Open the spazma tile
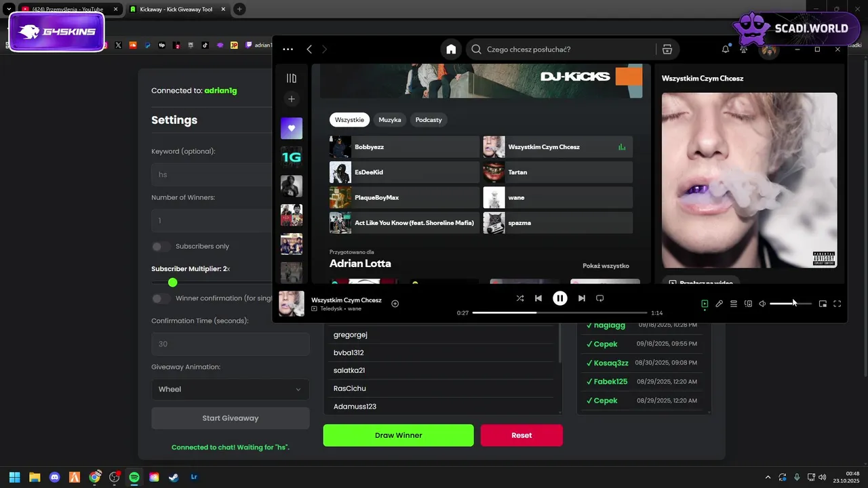 557,223
